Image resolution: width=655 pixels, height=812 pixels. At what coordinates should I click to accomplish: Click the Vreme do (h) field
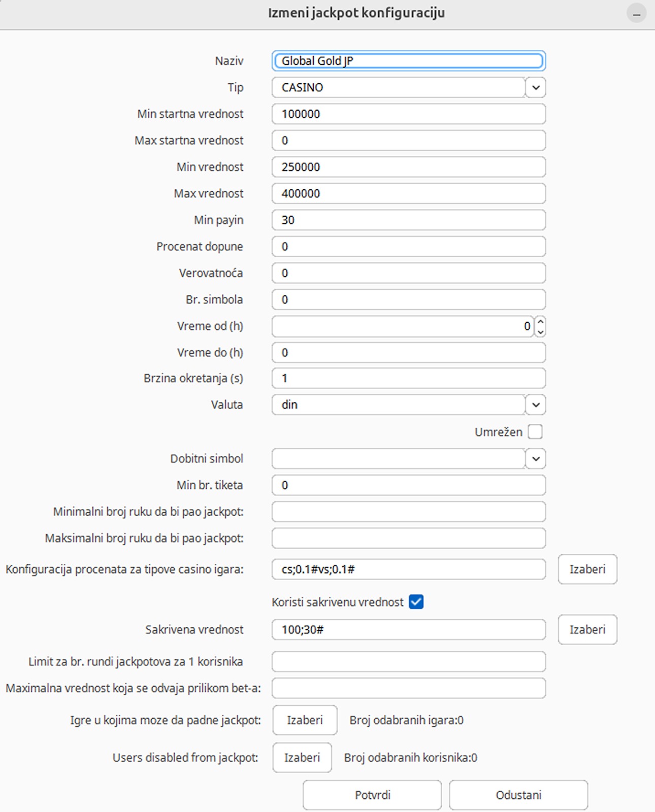(409, 352)
